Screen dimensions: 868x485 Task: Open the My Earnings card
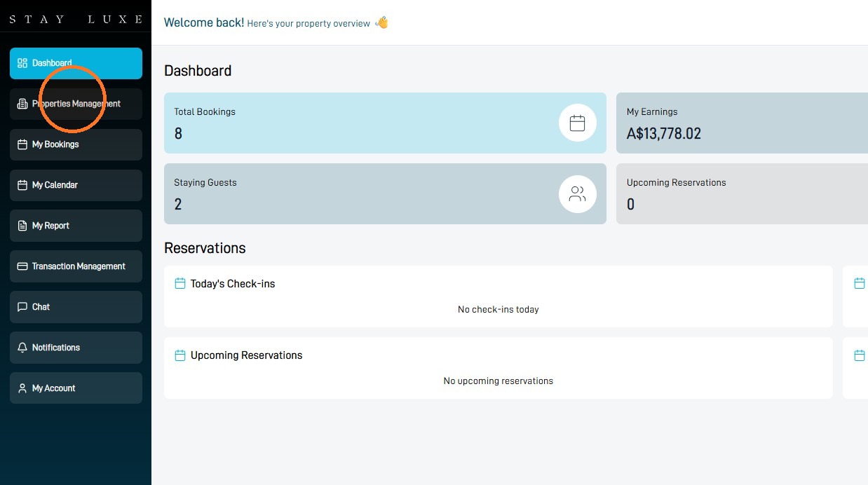point(742,123)
